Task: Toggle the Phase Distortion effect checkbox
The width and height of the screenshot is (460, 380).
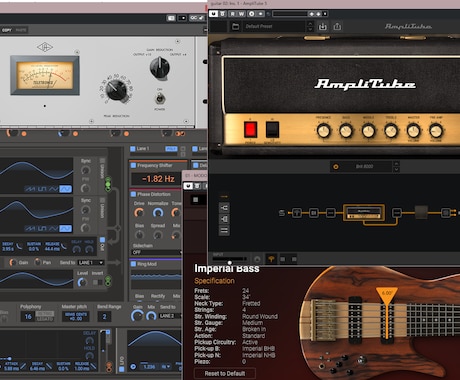Action: click(x=133, y=194)
